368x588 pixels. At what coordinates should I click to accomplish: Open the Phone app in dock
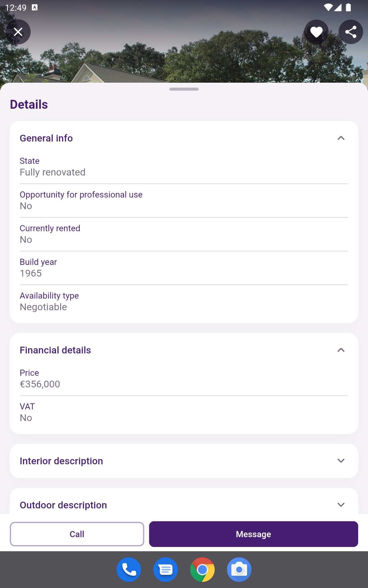pyautogui.click(x=129, y=570)
